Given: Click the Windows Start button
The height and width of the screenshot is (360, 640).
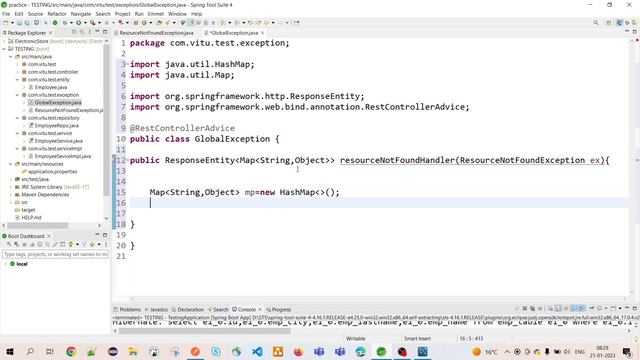Looking at the screenshot, I should click(9, 351).
